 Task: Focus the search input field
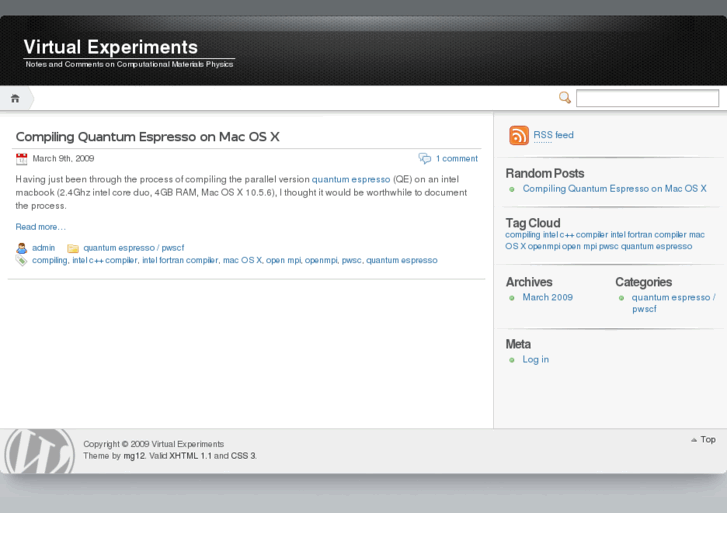pos(647,98)
